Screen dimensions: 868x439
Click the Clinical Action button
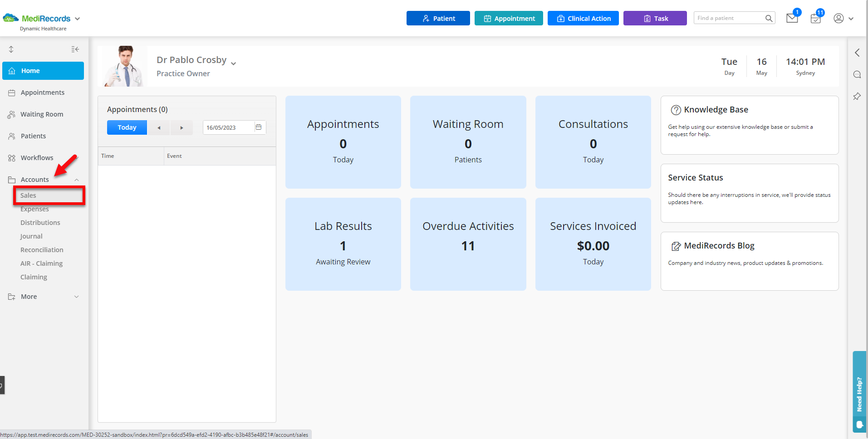click(x=583, y=18)
